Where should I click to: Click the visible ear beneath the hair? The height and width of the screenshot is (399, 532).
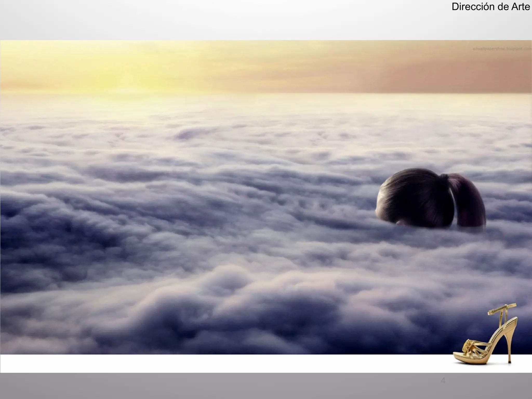(x=401, y=222)
